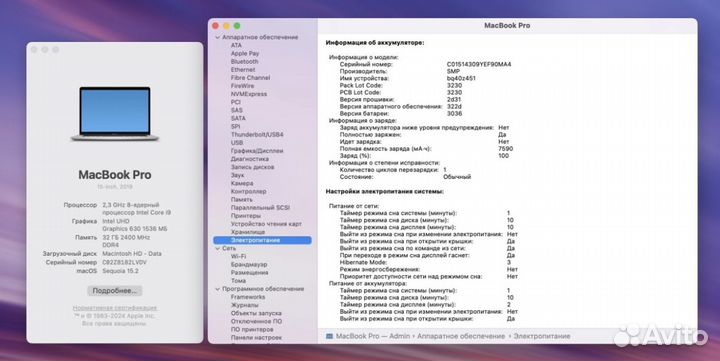Select SAS in the sidebar
The width and height of the screenshot is (720, 361).
(236, 110)
